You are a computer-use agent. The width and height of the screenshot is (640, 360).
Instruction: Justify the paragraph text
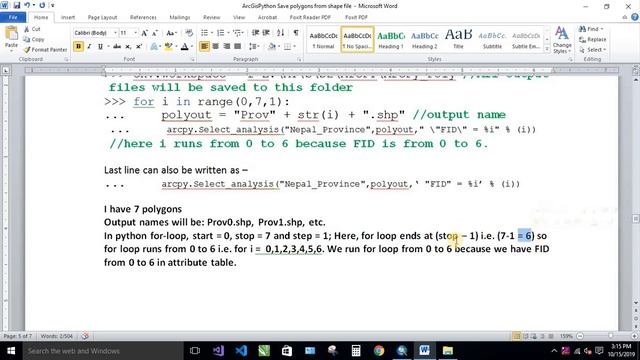coord(238,47)
